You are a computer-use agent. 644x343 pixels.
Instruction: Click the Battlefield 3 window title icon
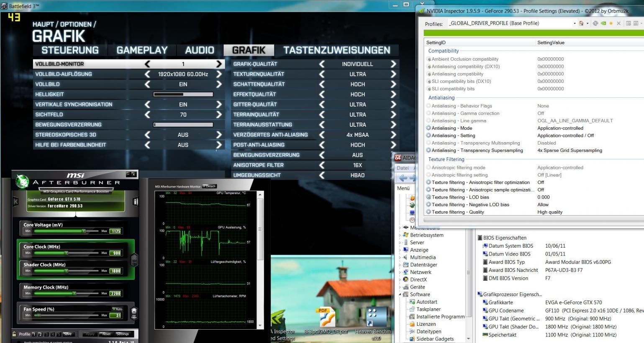point(4,6)
